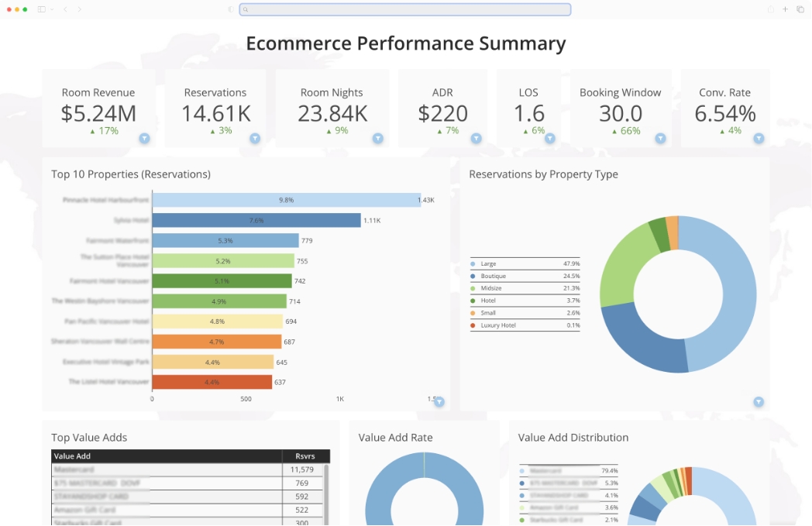Click the $5.24M Room Revenue value
Image resolution: width=812 pixels, height=526 pixels.
(x=98, y=113)
